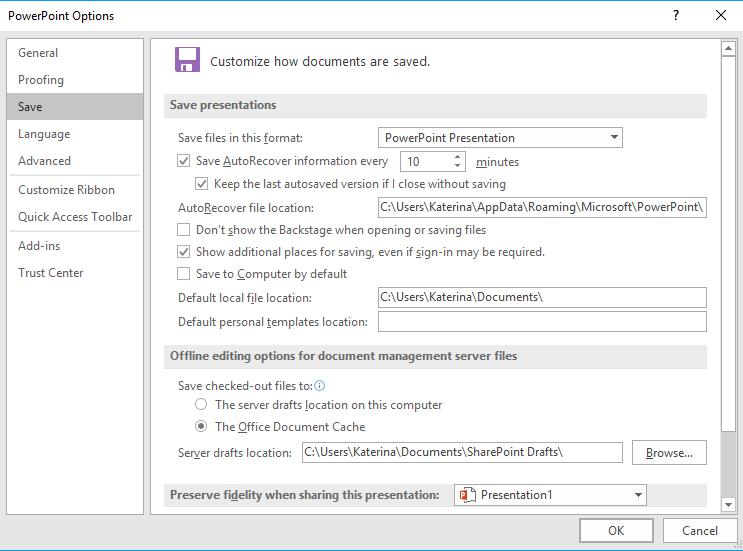Viewport: 743px width, 551px height.
Task: Open the General options category
Action: [75, 53]
